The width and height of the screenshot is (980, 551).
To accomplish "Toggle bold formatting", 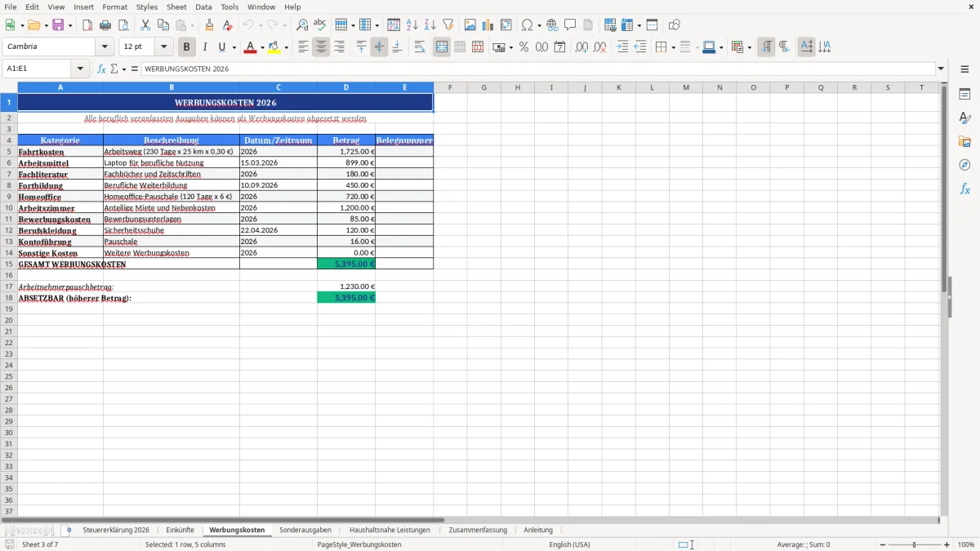I will [x=186, y=47].
